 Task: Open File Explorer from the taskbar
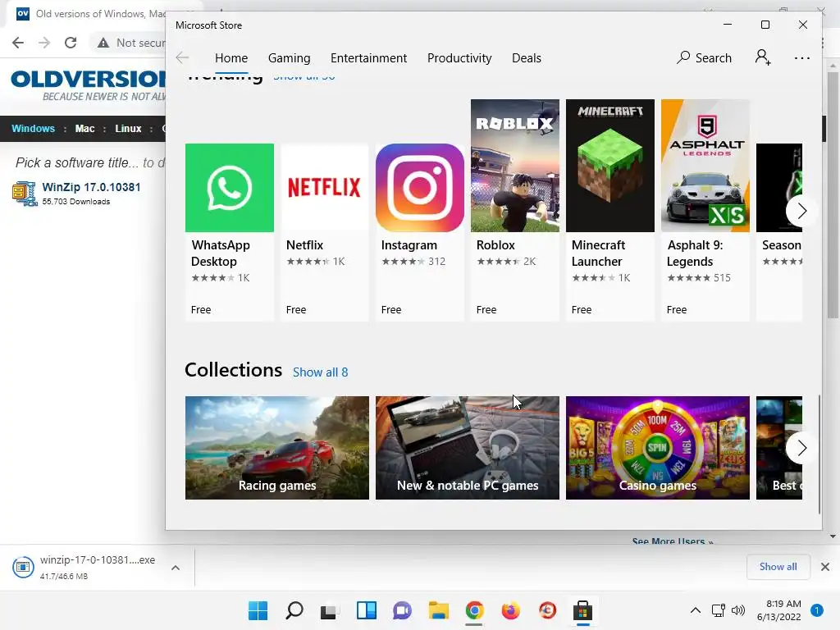438,610
